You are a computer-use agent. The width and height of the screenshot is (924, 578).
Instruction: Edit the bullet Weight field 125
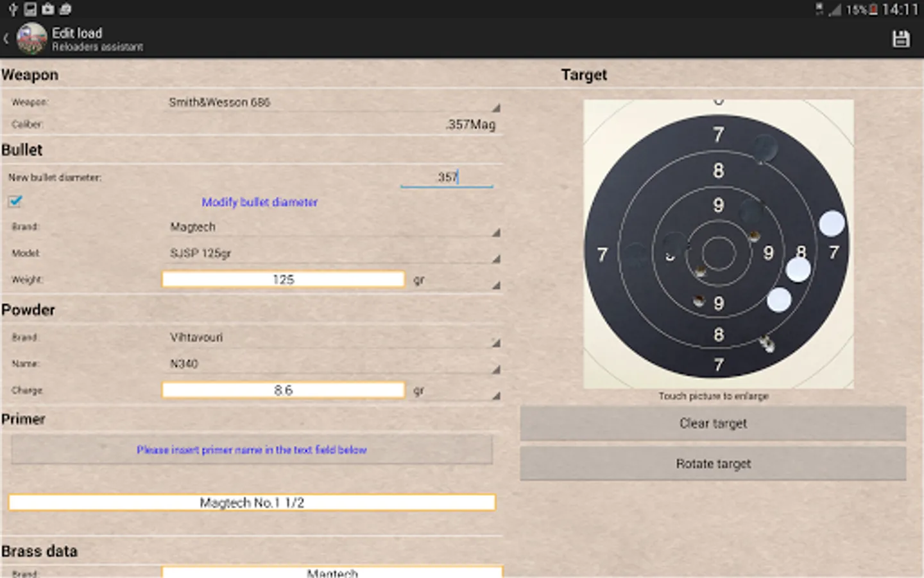coord(283,279)
